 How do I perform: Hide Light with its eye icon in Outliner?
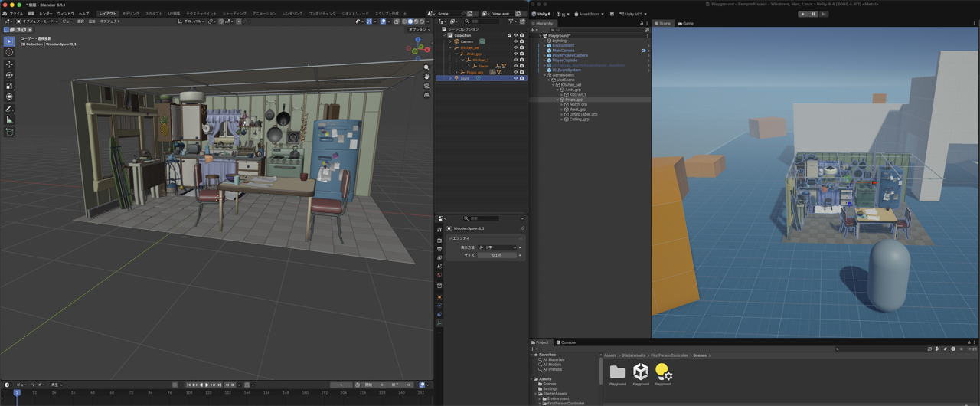pyautogui.click(x=515, y=78)
